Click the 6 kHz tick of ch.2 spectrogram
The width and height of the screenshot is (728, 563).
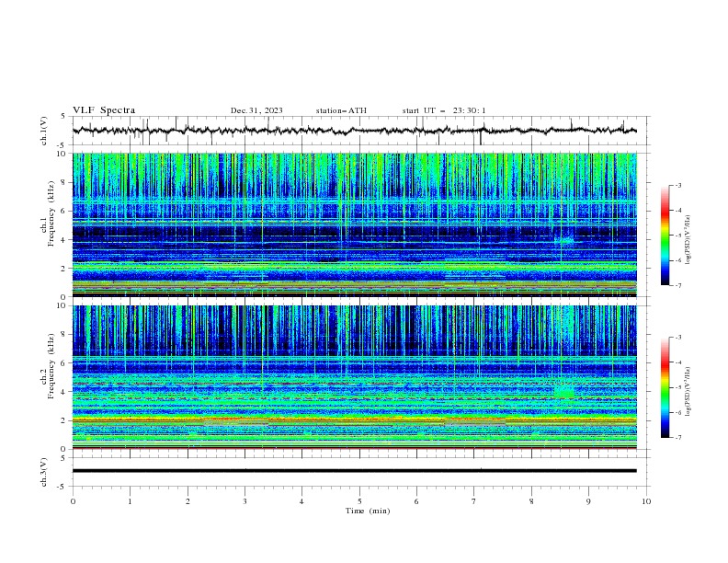(x=65, y=363)
